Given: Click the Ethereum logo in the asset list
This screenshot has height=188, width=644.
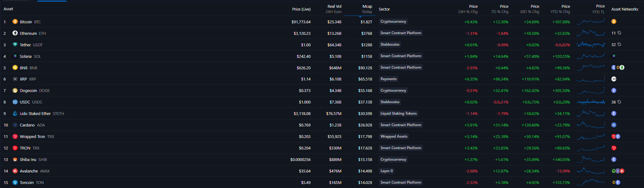Looking at the screenshot, I should tap(15, 33).
